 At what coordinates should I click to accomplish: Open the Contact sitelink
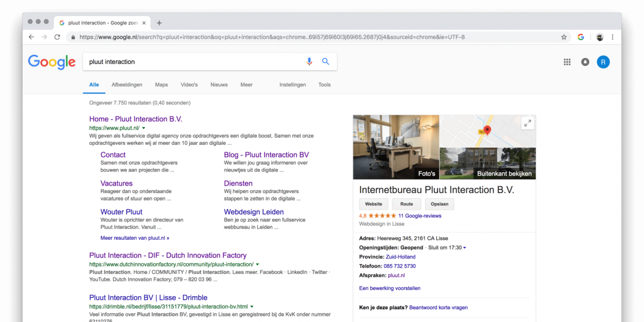point(113,155)
